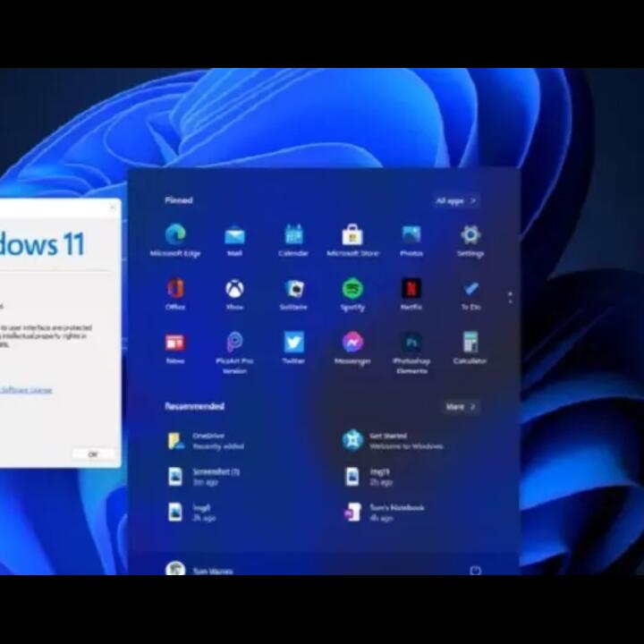Open the Software License link

(26, 390)
